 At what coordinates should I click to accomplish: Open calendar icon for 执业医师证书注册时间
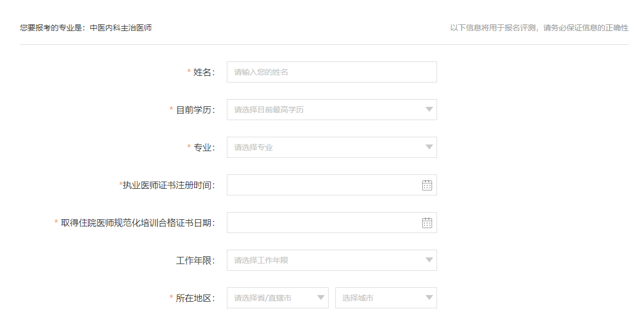[x=427, y=185]
